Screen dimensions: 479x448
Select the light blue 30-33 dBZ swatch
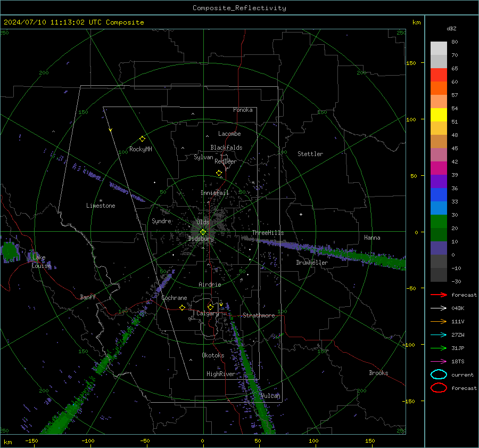(x=439, y=208)
